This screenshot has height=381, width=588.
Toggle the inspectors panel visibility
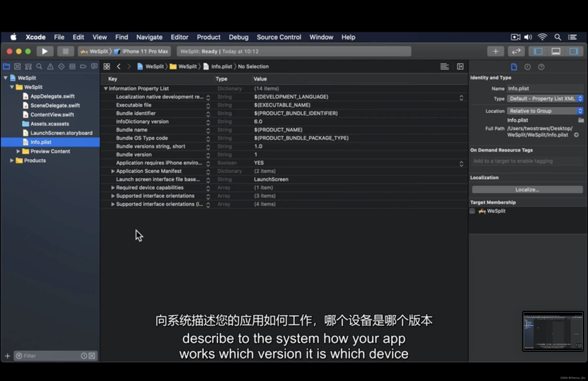574,51
